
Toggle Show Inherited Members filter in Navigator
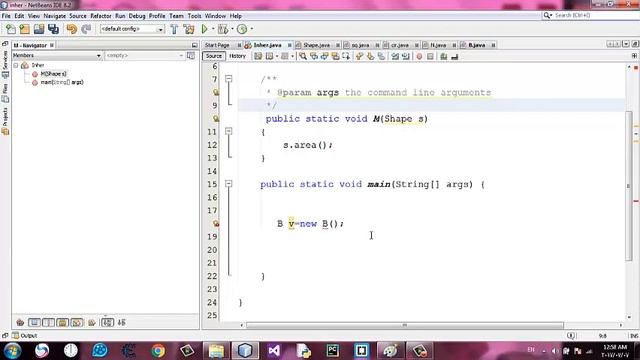point(20,322)
